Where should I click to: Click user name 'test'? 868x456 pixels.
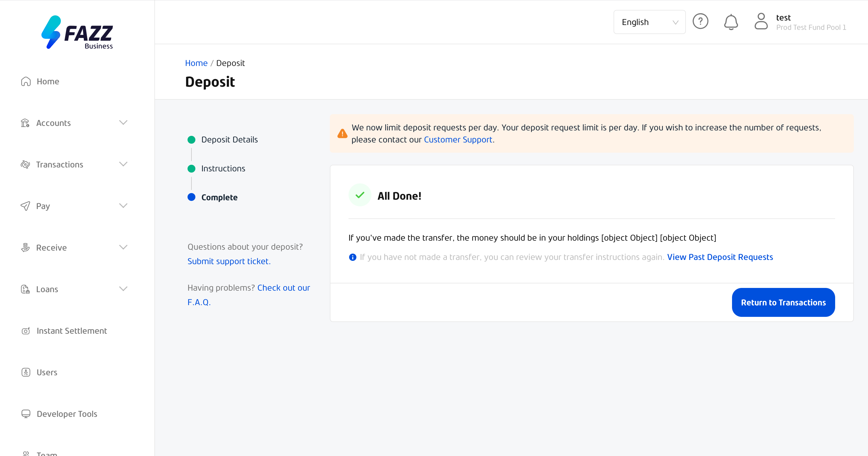[783, 17]
